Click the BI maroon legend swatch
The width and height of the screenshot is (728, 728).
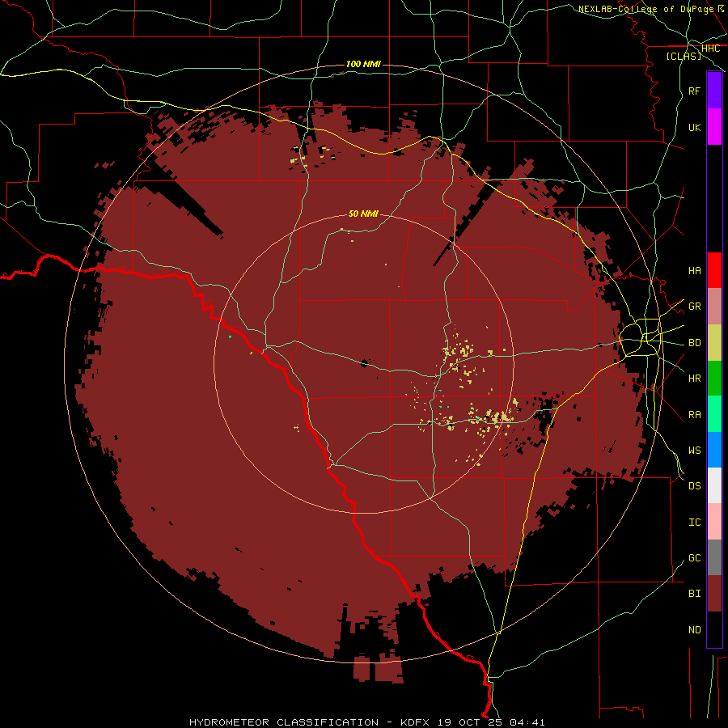tap(714, 594)
